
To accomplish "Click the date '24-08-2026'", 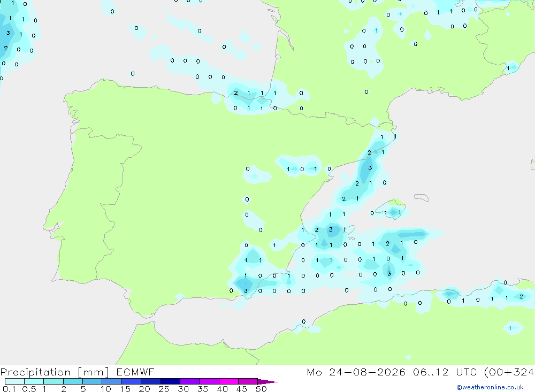I will [x=367, y=372].
